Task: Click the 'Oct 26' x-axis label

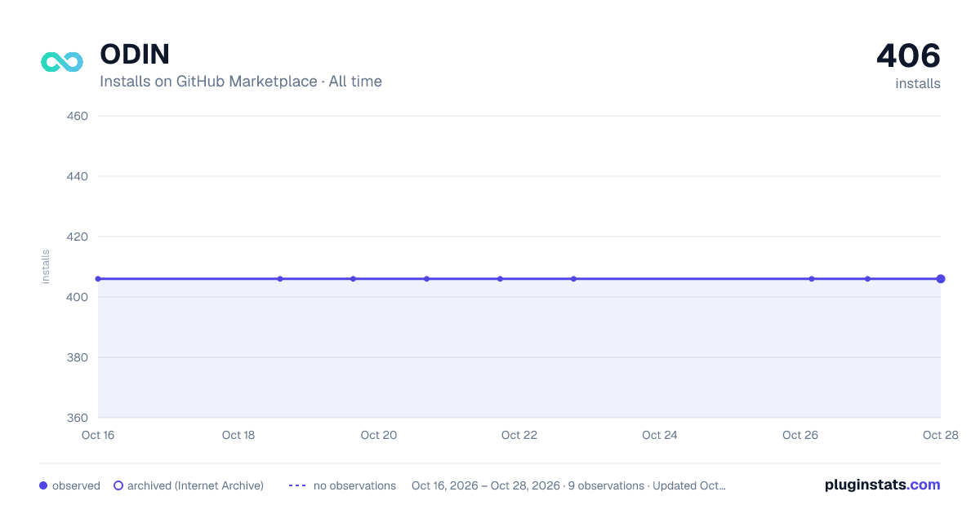Action: pyautogui.click(x=800, y=435)
